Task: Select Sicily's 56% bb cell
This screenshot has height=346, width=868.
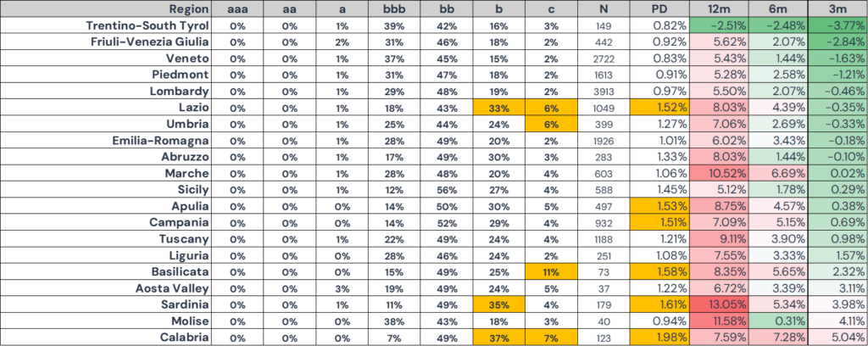Action: (446, 189)
